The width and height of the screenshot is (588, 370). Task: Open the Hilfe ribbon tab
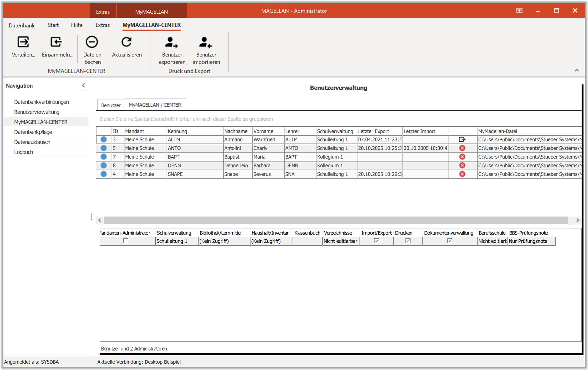pyautogui.click(x=77, y=25)
